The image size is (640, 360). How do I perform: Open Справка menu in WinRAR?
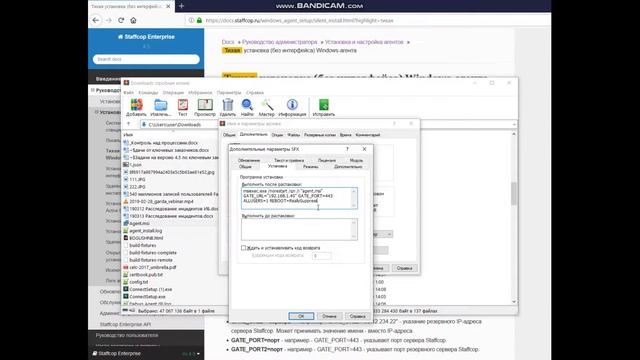(x=255, y=93)
